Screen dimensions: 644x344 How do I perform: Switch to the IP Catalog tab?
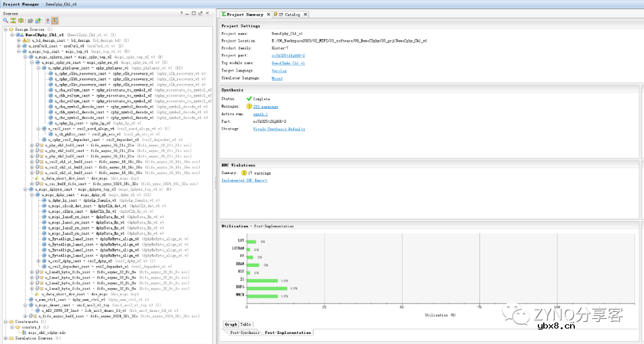click(289, 14)
